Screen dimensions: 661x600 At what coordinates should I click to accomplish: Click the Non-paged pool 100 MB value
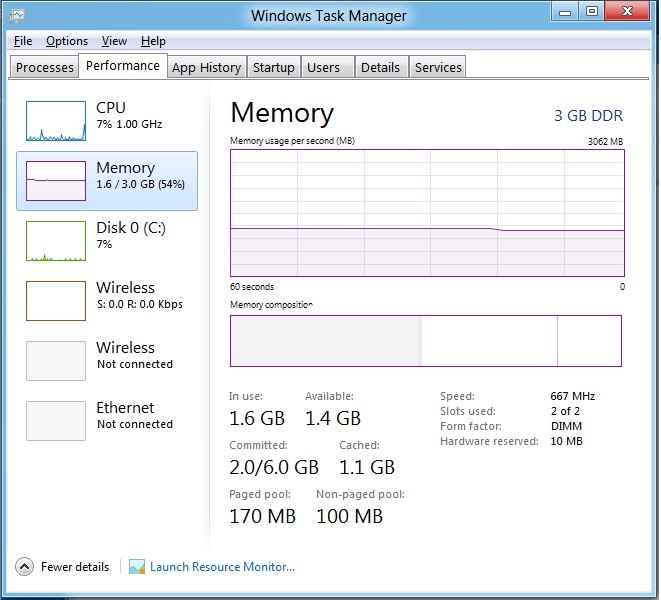[x=349, y=516]
